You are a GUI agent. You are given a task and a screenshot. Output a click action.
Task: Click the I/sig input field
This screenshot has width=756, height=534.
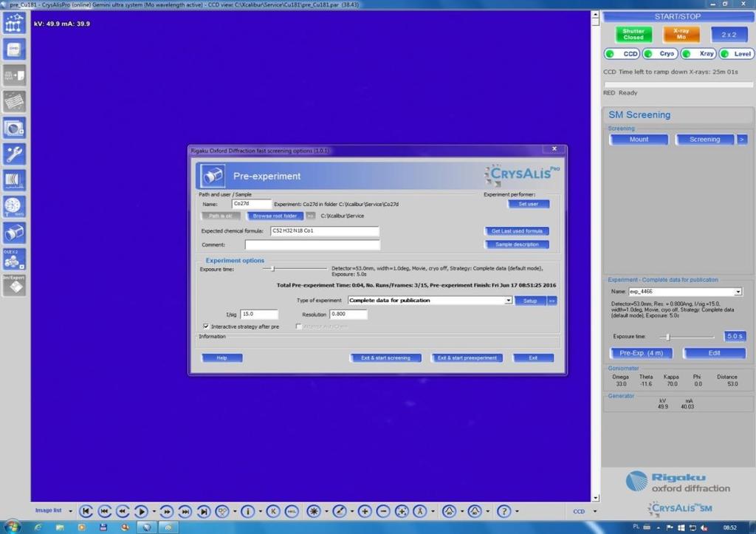point(259,315)
